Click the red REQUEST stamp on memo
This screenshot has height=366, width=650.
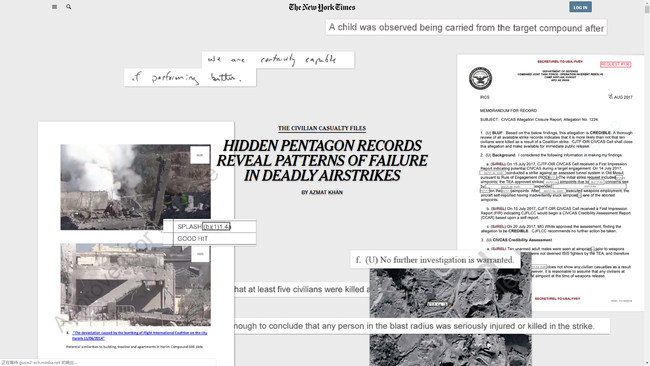click(x=615, y=64)
